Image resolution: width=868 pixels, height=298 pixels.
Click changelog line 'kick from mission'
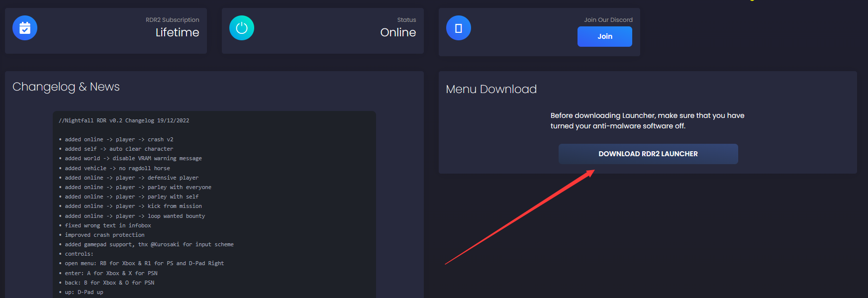131,206
